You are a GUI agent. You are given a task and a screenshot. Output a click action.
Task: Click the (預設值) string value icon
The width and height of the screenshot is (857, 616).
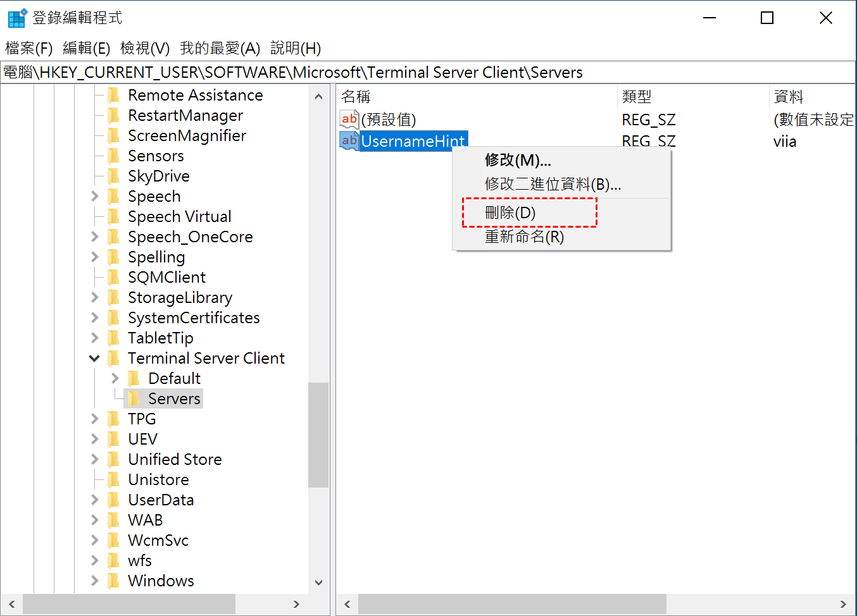click(349, 119)
